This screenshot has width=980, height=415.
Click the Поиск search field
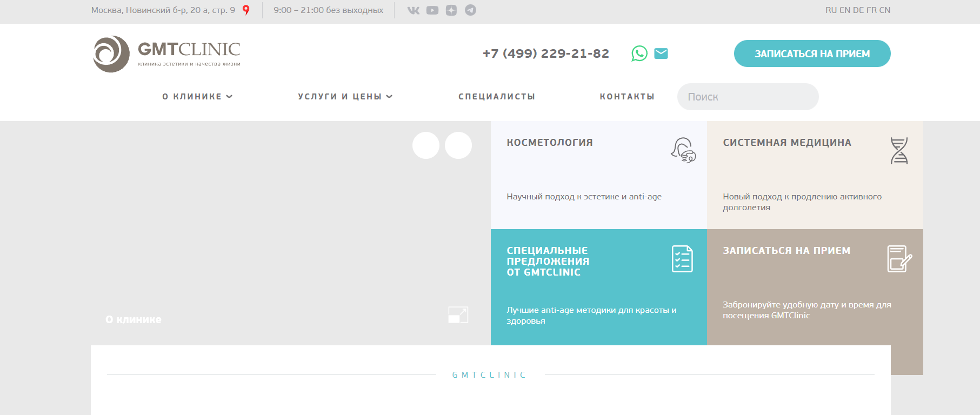(748, 97)
